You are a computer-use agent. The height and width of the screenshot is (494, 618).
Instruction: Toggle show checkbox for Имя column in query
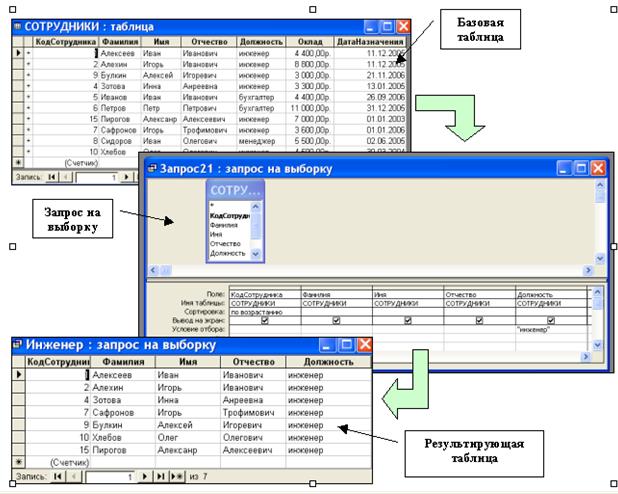click(x=408, y=321)
